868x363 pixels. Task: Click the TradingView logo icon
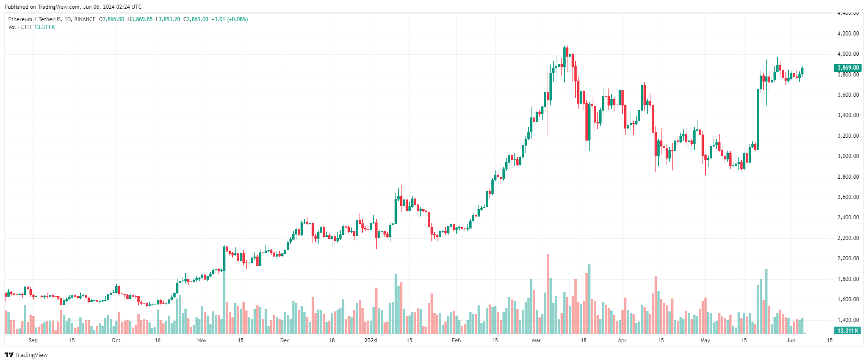[9, 355]
